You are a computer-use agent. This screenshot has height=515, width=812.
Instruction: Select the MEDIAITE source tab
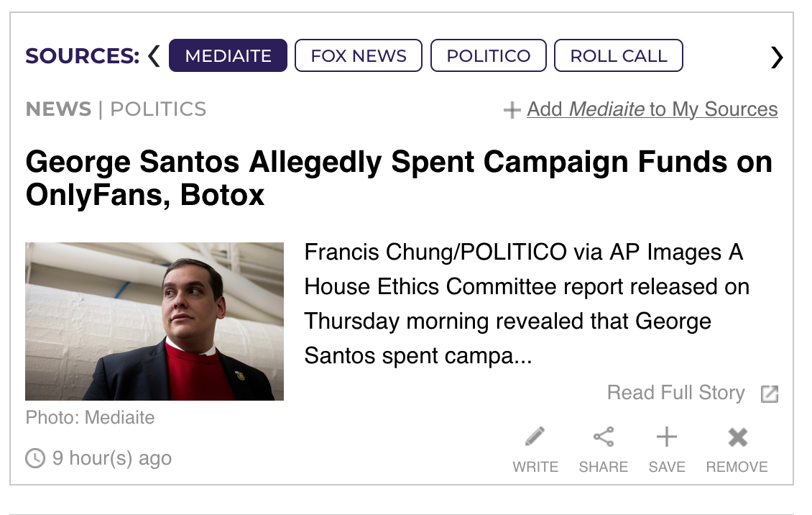[228, 56]
